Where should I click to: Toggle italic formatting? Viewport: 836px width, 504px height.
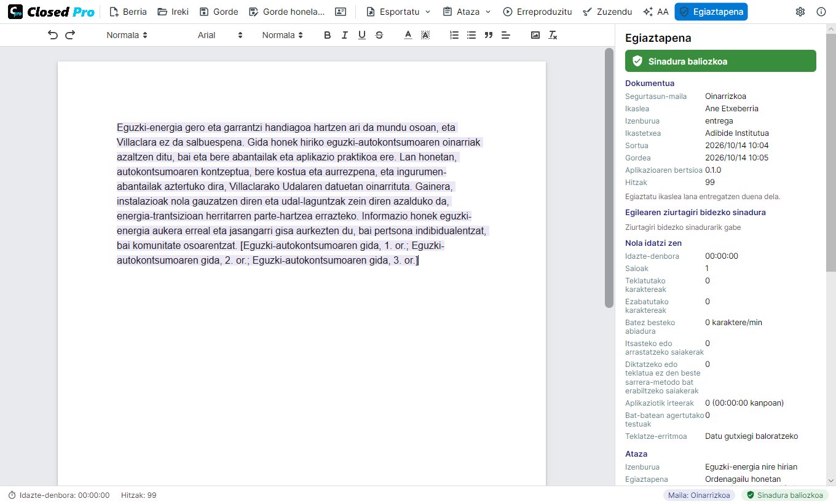pos(345,35)
